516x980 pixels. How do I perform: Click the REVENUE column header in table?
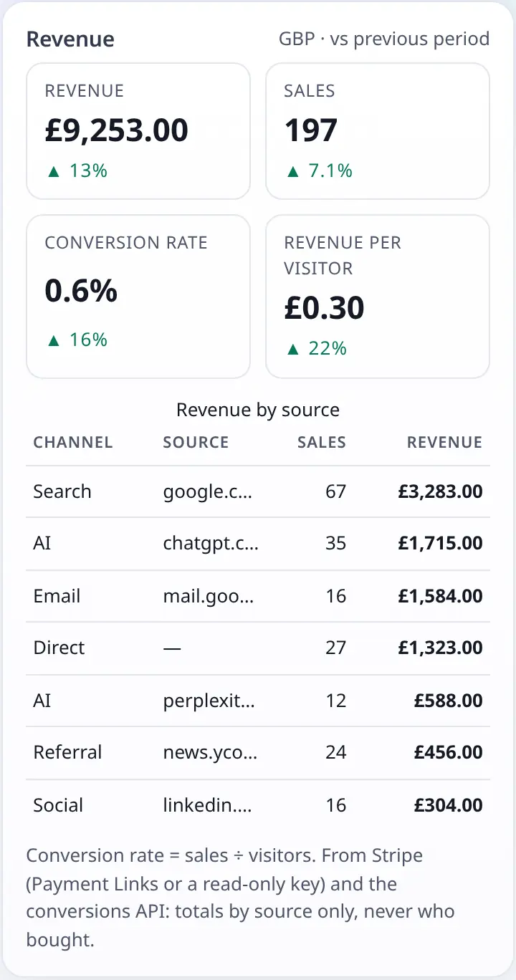click(x=444, y=442)
